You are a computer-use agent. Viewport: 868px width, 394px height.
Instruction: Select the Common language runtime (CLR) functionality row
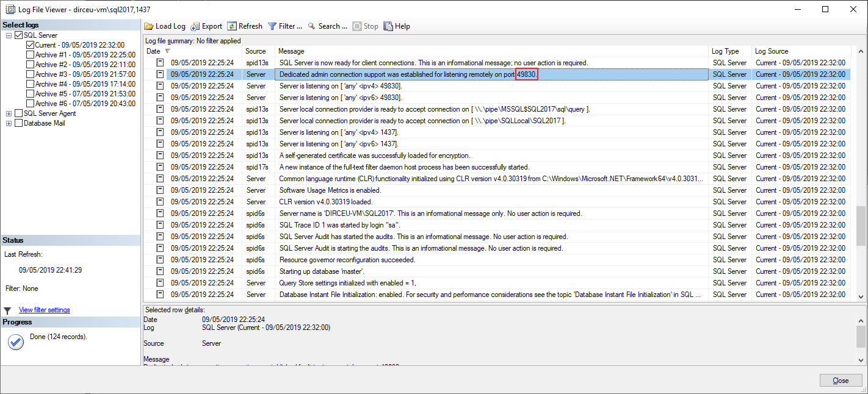click(497, 179)
